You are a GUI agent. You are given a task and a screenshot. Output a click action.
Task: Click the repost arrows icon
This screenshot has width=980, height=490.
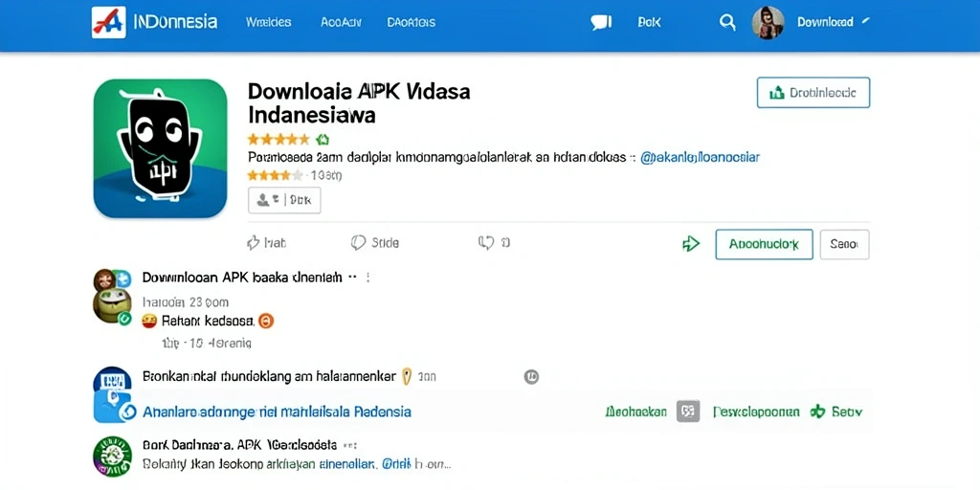[486, 242]
